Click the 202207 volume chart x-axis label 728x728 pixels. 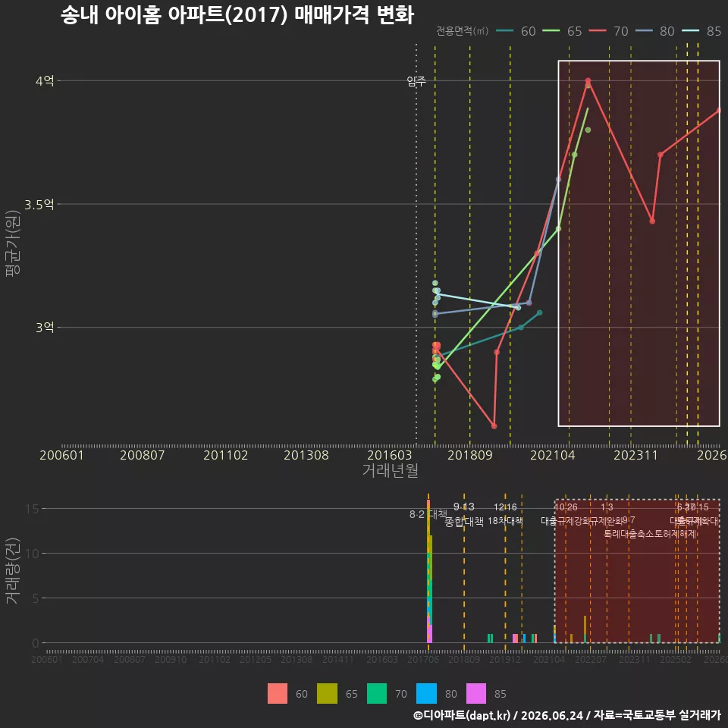pos(591,659)
